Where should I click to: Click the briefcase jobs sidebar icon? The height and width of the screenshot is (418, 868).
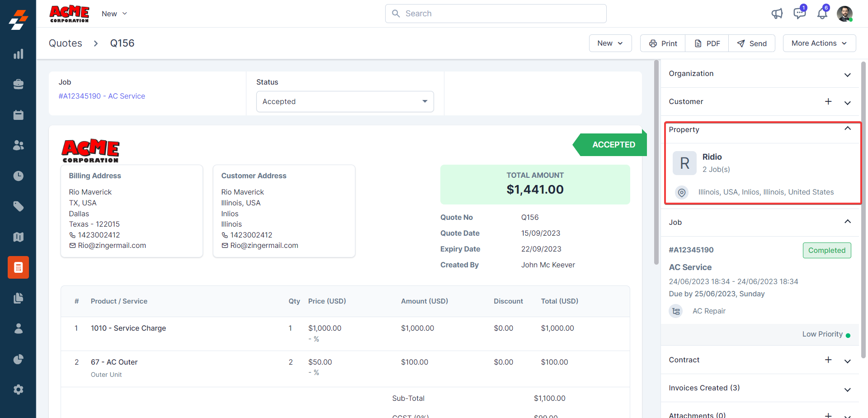[x=18, y=85]
